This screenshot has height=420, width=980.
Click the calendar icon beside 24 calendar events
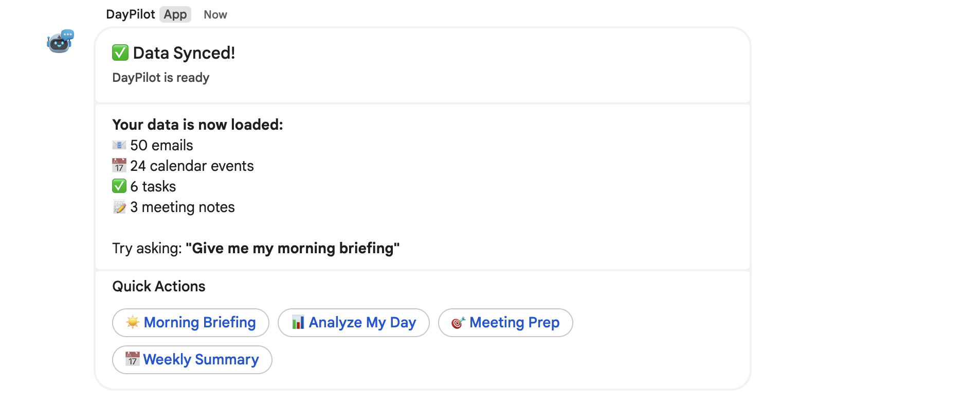pos(119,166)
